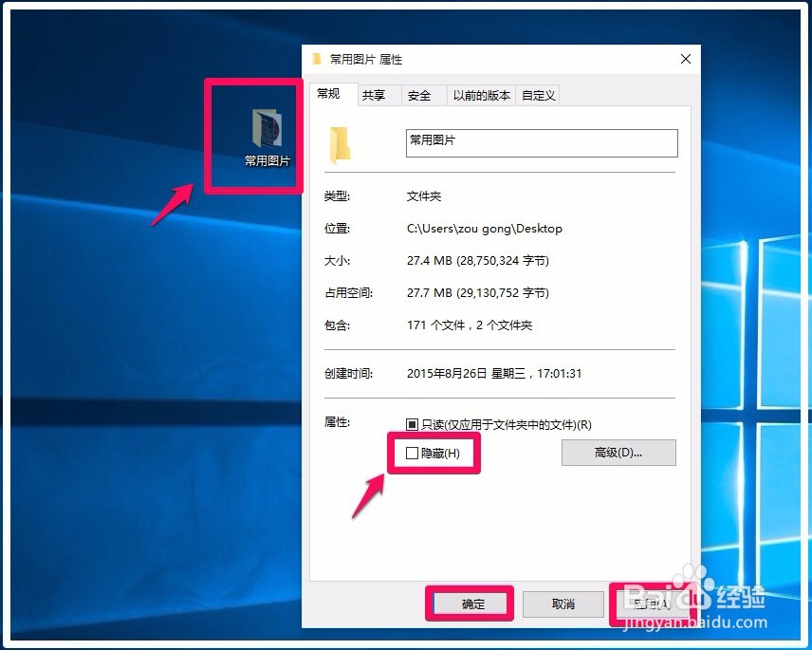Click the 确定 button

click(x=472, y=604)
